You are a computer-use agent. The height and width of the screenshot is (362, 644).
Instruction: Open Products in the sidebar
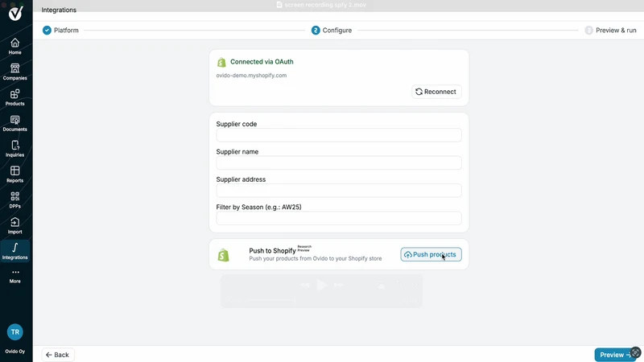[14, 97]
